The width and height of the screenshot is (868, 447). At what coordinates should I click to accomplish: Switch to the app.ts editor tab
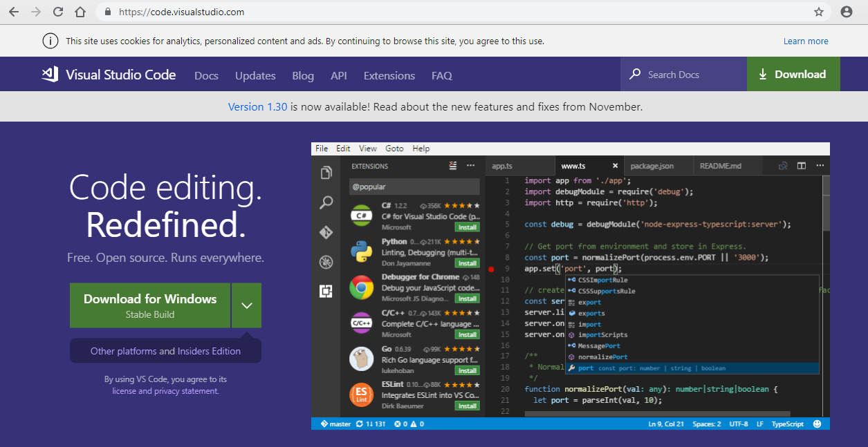tap(520, 166)
